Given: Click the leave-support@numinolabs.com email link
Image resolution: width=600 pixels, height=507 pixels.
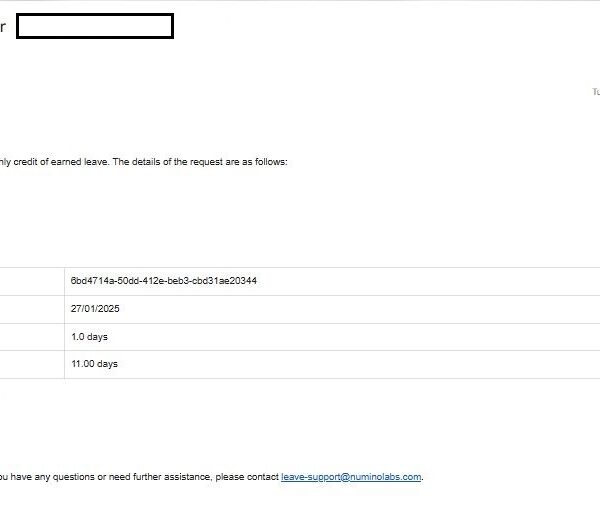Looking at the screenshot, I should [x=351, y=477].
